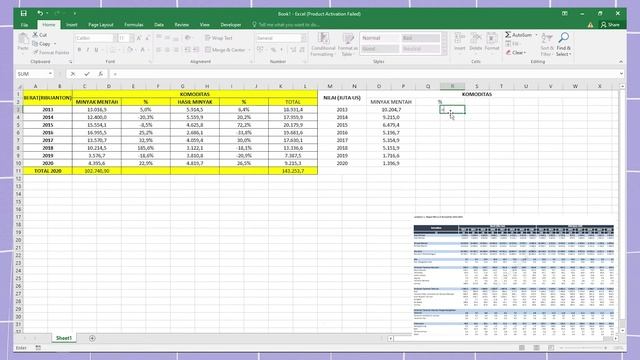The width and height of the screenshot is (640, 360).
Task: Toggle center horizontal alignment
Action: tap(167, 50)
